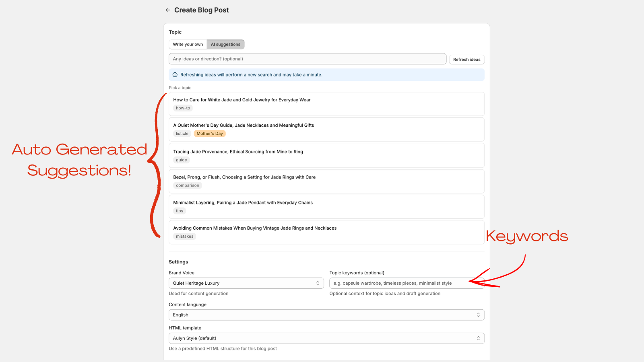
Task: Click the Brand Voice stepper chevrons
Action: 318,283
